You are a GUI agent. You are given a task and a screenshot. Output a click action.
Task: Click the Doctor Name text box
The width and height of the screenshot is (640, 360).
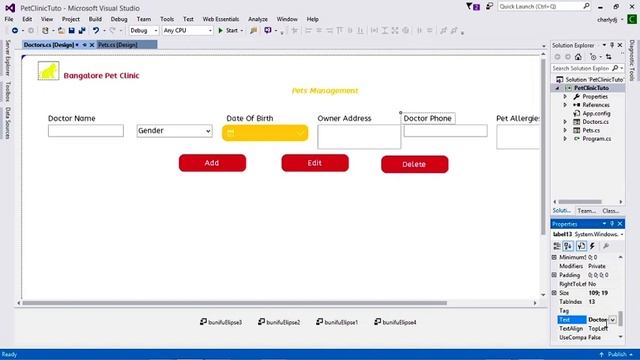click(x=86, y=131)
